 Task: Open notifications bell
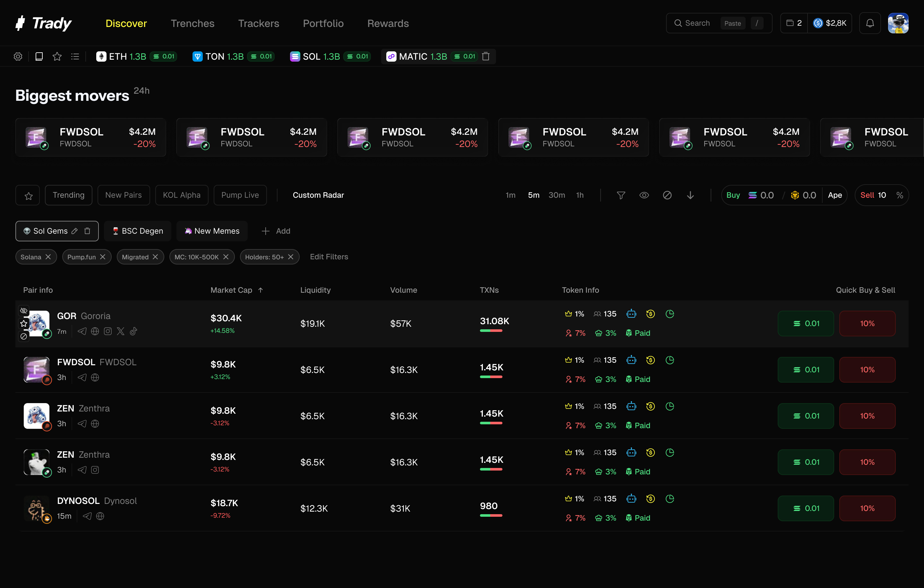pos(870,23)
